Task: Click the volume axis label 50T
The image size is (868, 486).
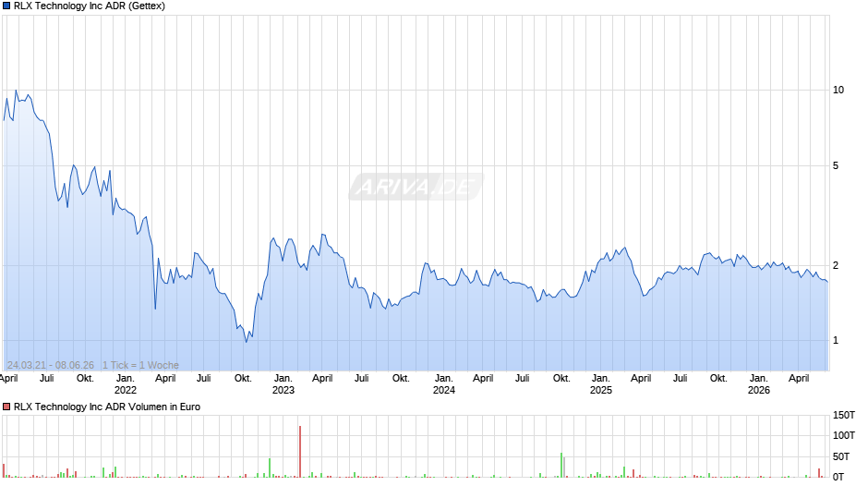Action: pos(841,456)
